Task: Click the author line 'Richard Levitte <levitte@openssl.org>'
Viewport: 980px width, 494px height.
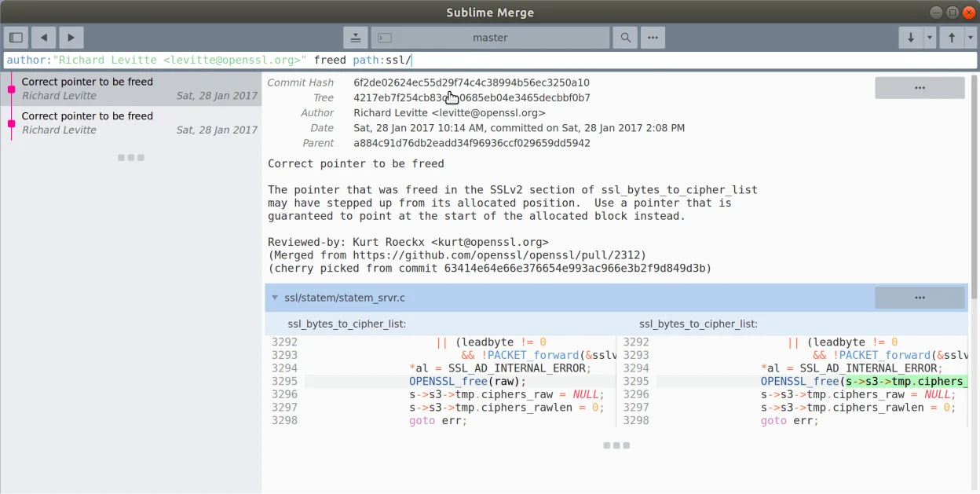Action: (x=449, y=113)
